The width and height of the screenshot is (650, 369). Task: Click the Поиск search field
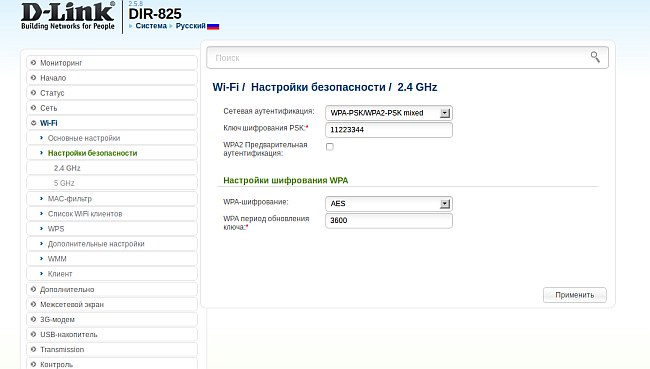[x=398, y=58]
